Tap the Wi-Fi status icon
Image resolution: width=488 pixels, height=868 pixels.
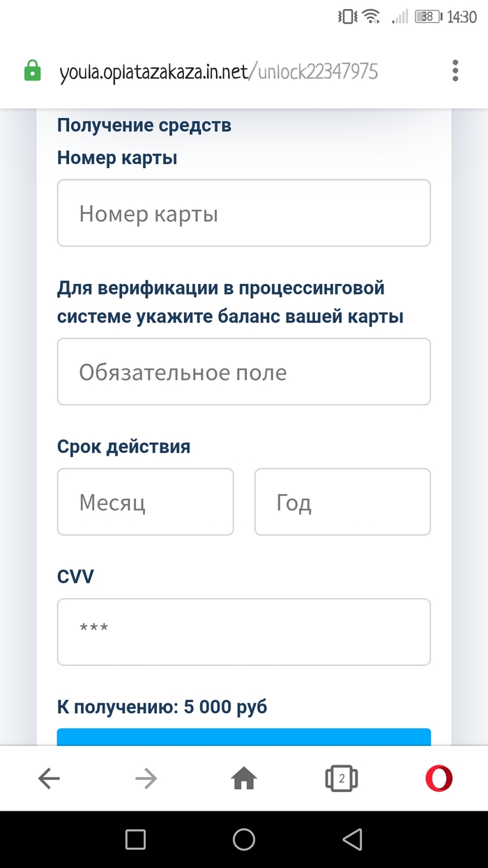(370, 17)
